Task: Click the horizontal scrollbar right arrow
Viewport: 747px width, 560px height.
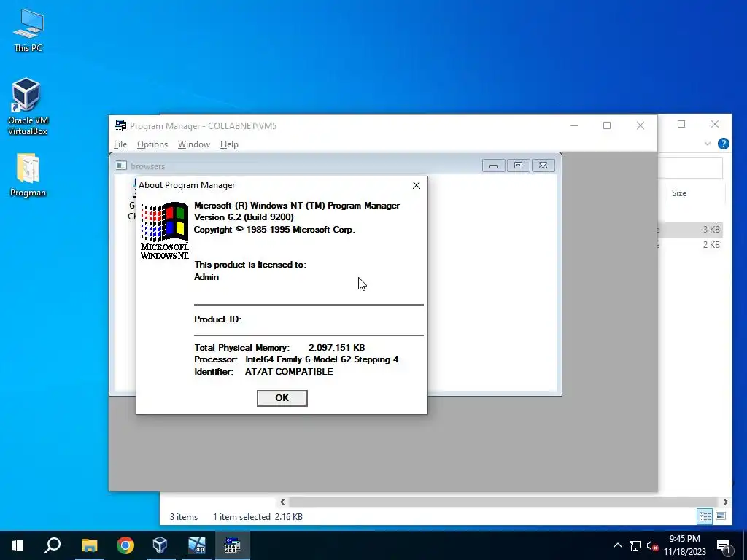Action: click(726, 502)
